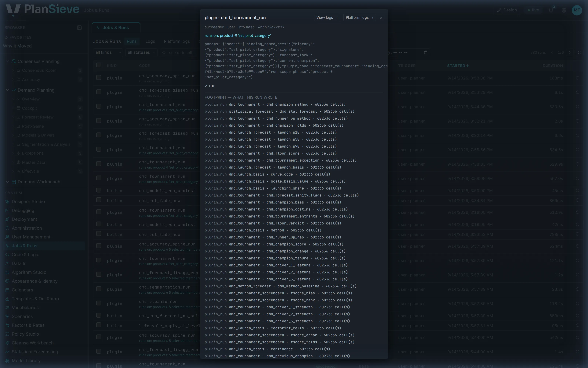Close the dmd_tournament_run plugin dialog
The width and height of the screenshot is (588, 368).
381,17
